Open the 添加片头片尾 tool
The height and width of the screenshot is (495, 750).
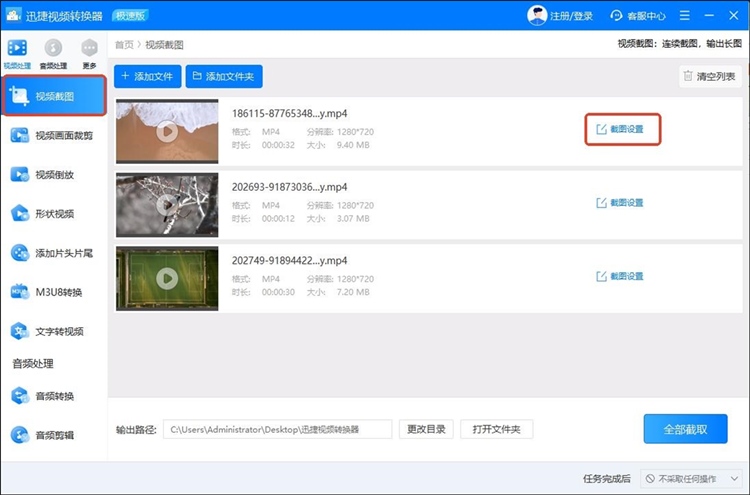(54, 253)
